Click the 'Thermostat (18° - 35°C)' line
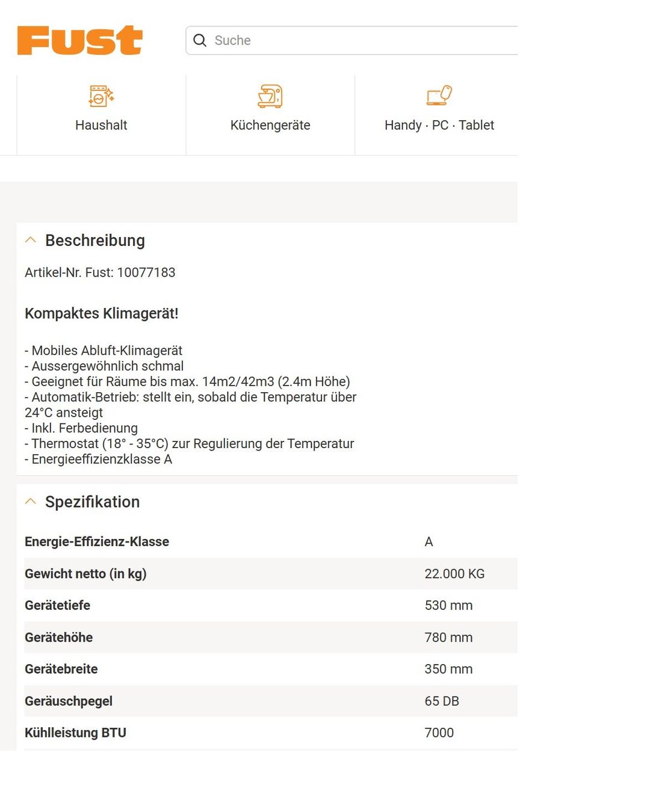This screenshot has height=812, width=665. [190, 443]
